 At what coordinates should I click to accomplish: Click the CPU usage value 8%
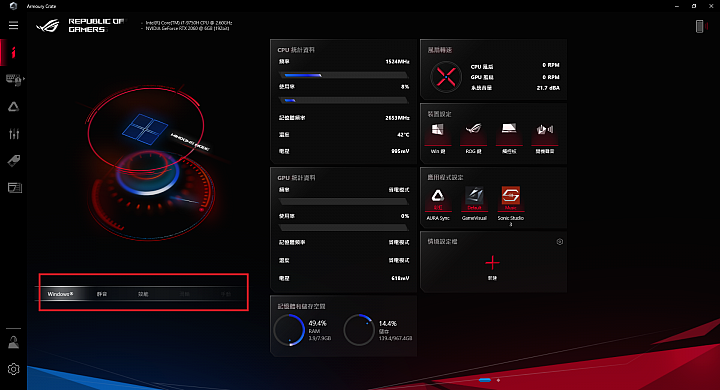[x=405, y=87]
